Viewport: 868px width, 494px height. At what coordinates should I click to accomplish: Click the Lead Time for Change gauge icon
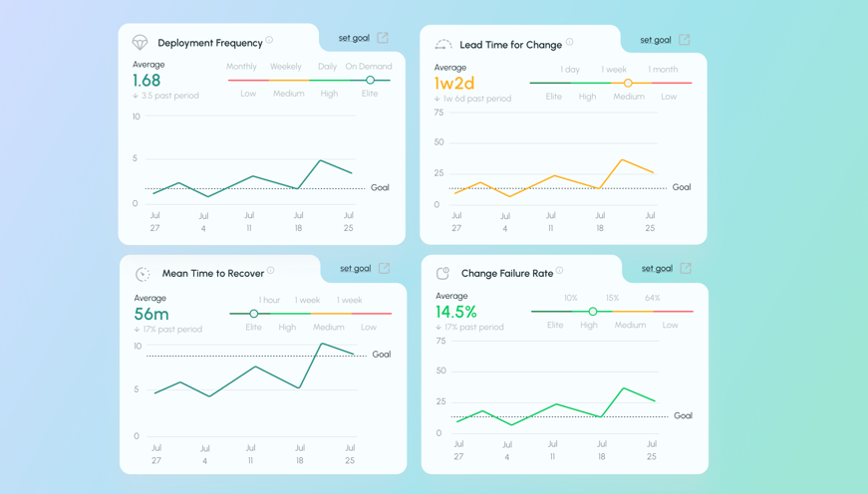pos(442,44)
